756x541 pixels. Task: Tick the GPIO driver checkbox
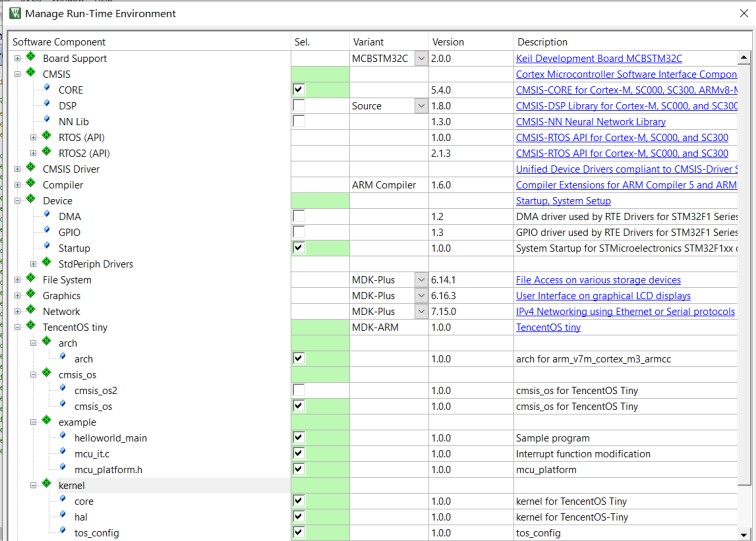tap(298, 232)
